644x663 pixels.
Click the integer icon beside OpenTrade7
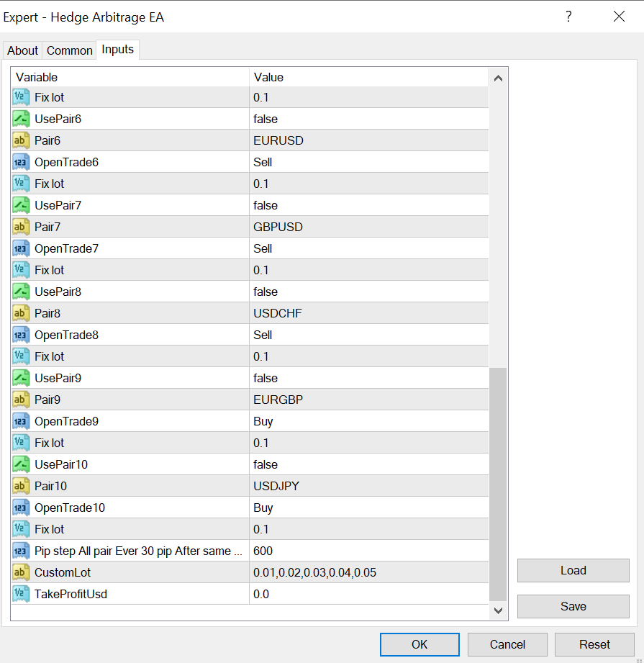click(21, 248)
